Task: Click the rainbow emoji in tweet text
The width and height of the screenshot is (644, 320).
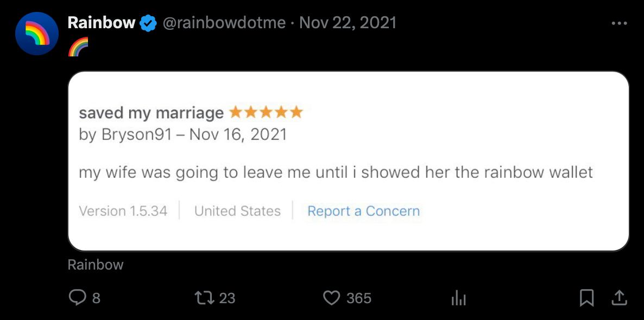Action: point(78,47)
